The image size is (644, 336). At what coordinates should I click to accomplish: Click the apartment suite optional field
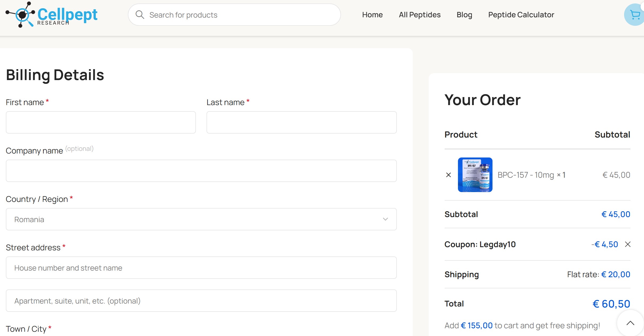tap(201, 301)
